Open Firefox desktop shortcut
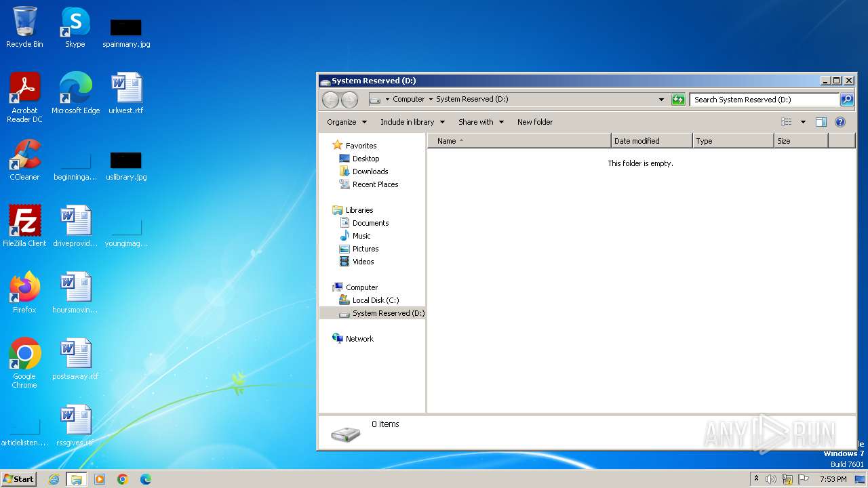This screenshot has height=488, width=868. click(x=24, y=292)
